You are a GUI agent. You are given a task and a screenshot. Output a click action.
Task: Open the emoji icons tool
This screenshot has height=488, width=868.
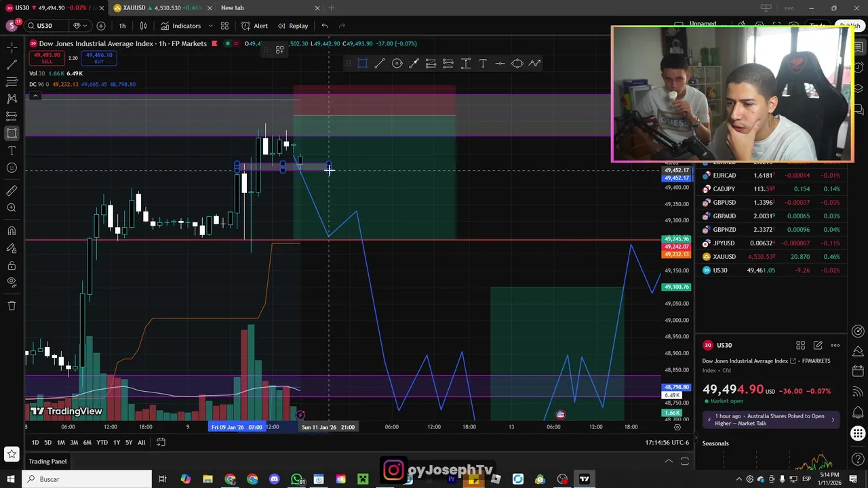[12, 167]
